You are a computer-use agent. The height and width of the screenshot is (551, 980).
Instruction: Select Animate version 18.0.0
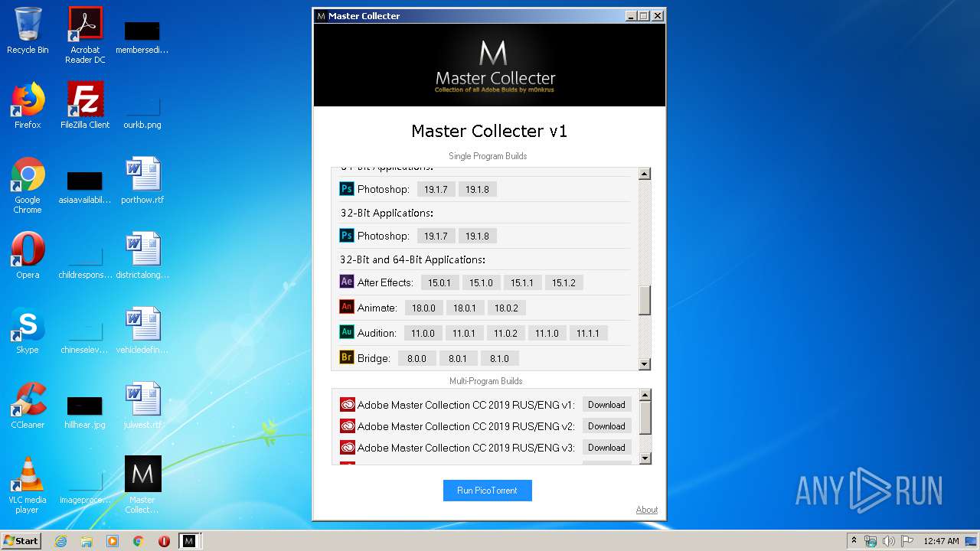[423, 308]
